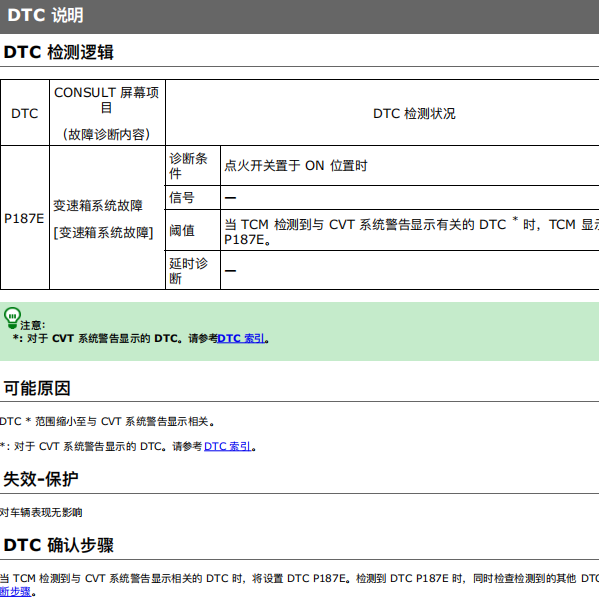The image size is (599, 601).
Task: Click the green lightbulb note icon
Action: tap(12, 318)
